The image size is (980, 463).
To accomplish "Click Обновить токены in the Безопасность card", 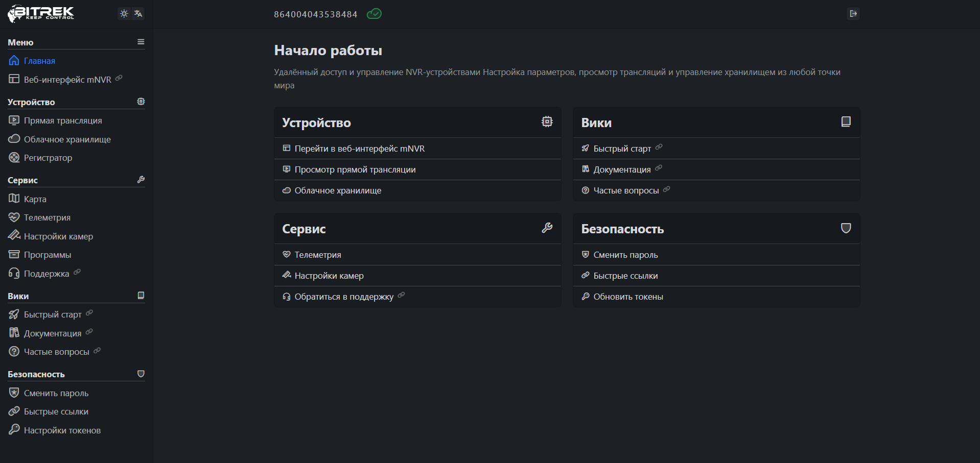I will point(628,297).
